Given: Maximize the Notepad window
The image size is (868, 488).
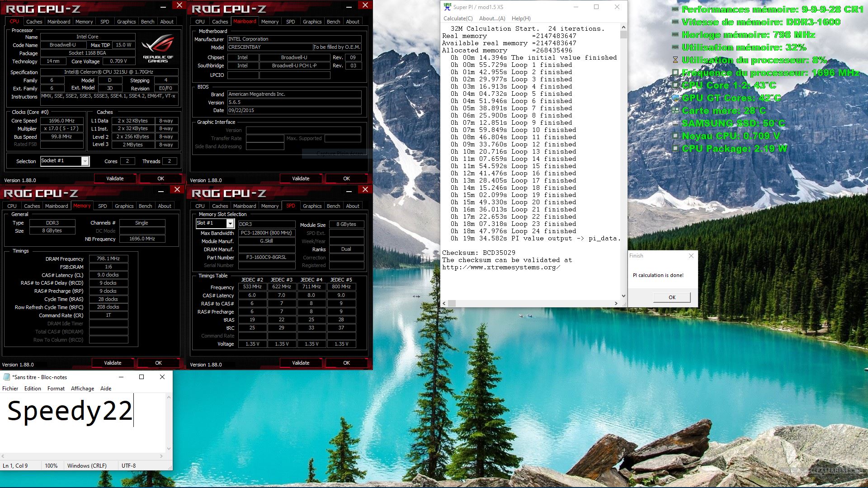Looking at the screenshot, I should [x=142, y=377].
